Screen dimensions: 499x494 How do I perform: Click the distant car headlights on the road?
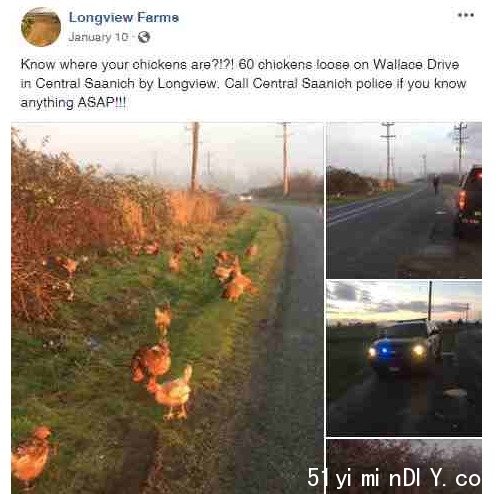point(246,198)
